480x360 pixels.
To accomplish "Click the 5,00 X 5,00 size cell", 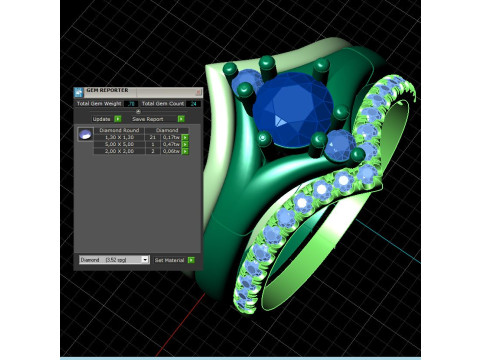I will pyautogui.click(x=119, y=144).
